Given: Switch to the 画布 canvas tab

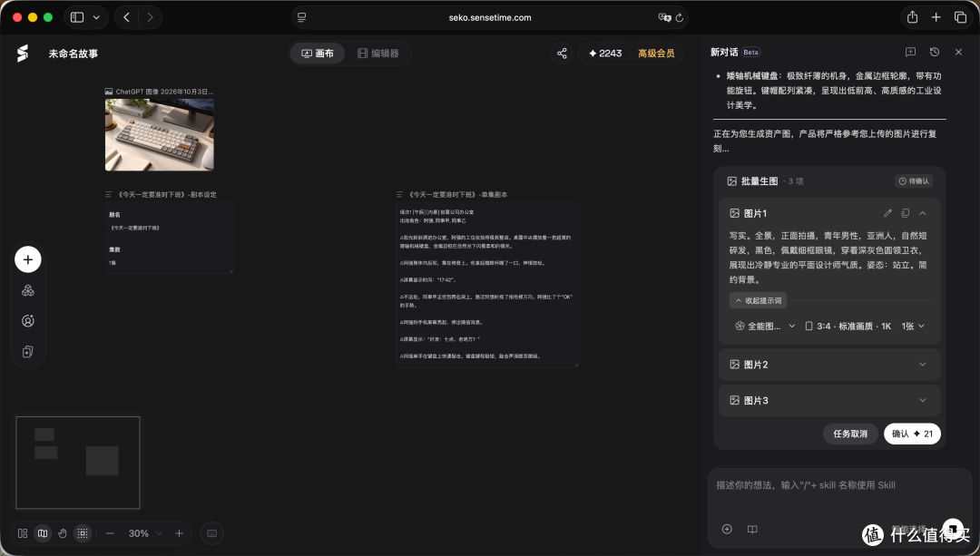Looking at the screenshot, I should click(318, 54).
